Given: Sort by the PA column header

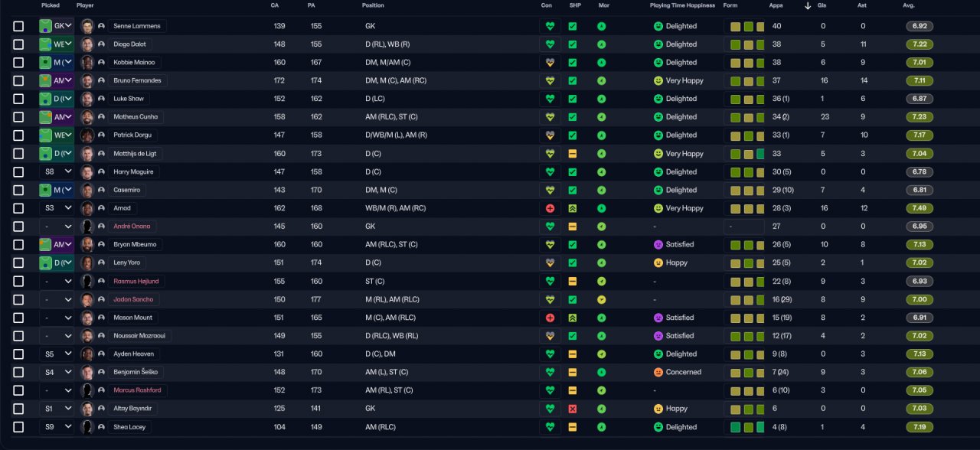Looking at the screenshot, I should tap(311, 5).
